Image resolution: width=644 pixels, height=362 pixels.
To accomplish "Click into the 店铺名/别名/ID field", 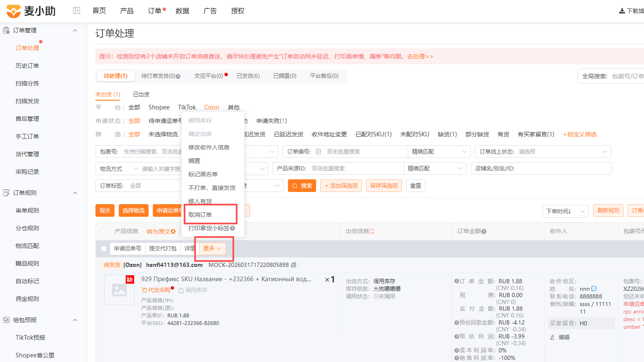I will [x=541, y=168].
